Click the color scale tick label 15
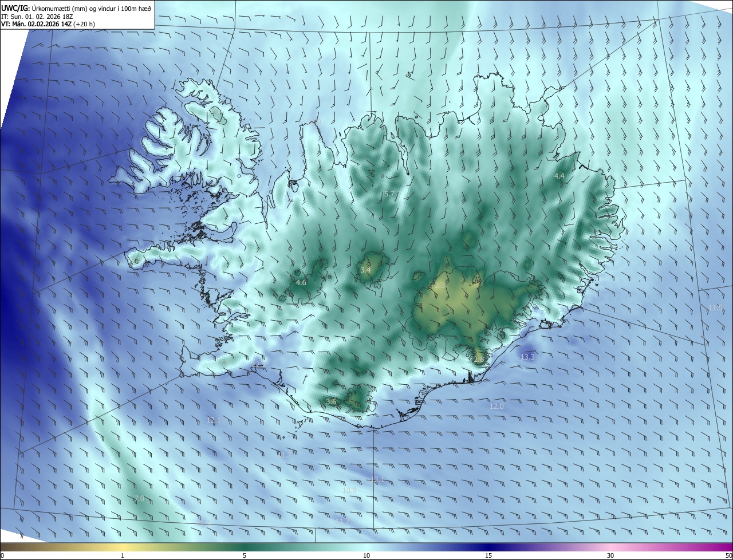 [488, 555]
